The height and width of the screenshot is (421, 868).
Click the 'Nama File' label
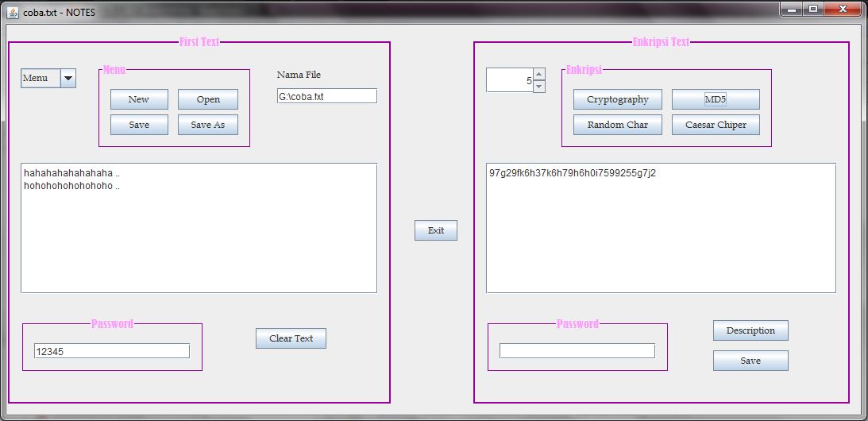pyautogui.click(x=299, y=75)
